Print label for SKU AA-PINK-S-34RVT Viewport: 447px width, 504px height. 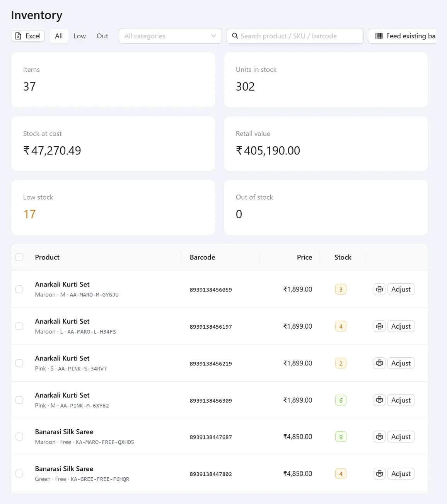click(x=379, y=363)
